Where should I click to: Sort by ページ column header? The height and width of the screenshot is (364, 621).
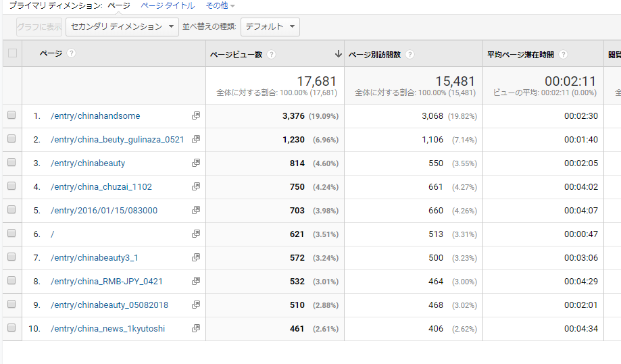51,53
